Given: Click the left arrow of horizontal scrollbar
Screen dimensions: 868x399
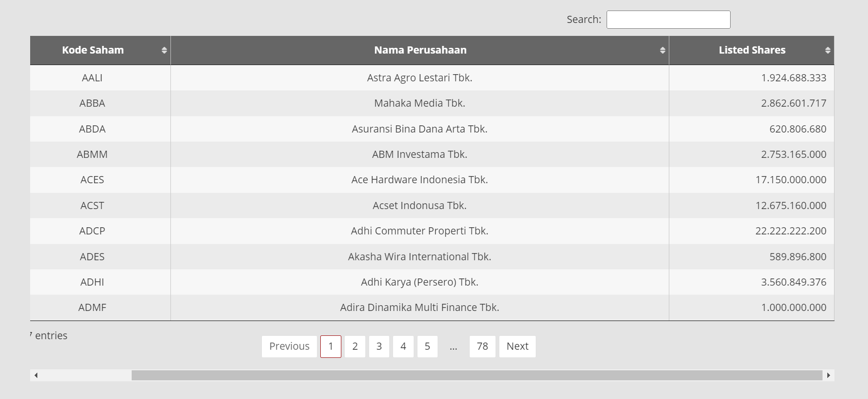Looking at the screenshot, I should pyautogui.click(x=36, y=375).
